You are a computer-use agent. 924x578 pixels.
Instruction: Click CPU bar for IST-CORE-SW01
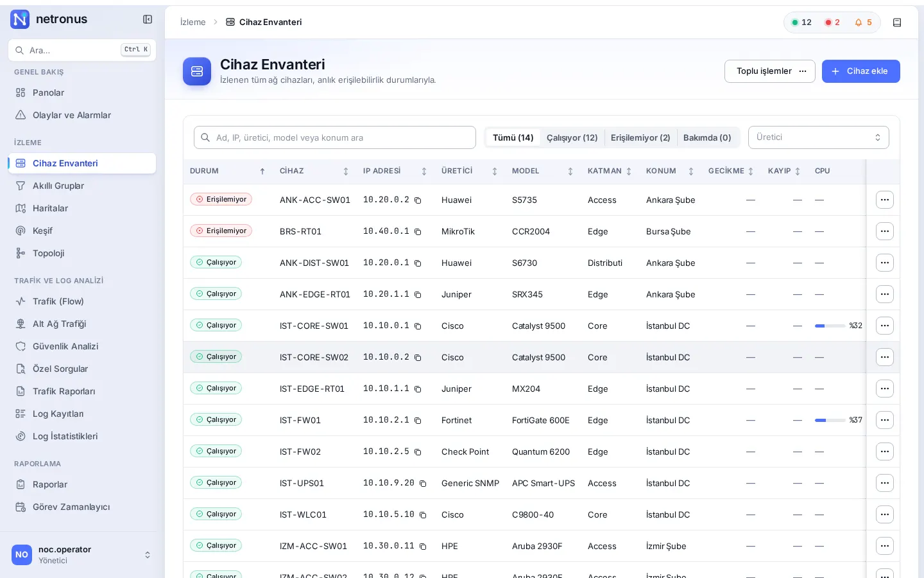click(x=830, y=326)
